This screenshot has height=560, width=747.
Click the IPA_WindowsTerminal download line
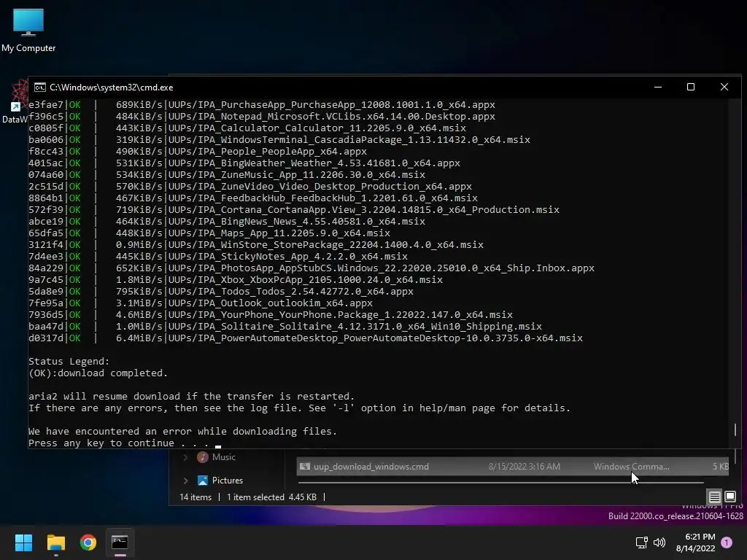pos(279,140)
